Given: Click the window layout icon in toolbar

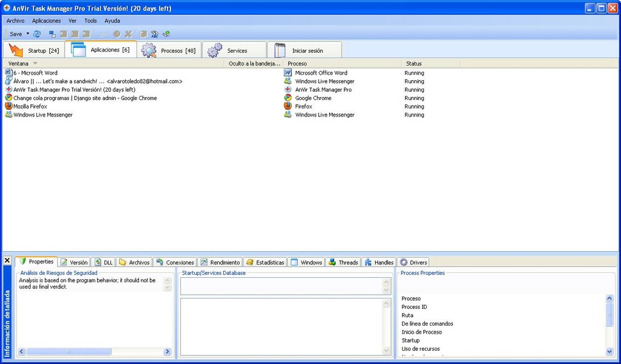Looking at the screenshot, I should pos(52,34).
